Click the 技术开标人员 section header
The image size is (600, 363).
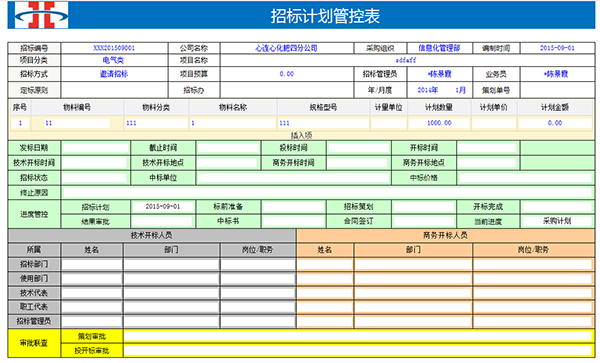[x=152, y=235]
